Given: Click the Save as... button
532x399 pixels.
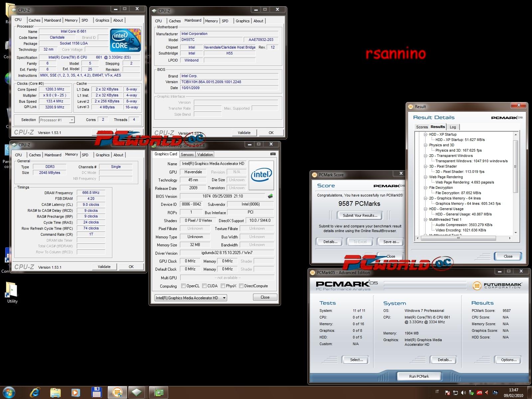Looking at the screenshot, I should pos(391,242).
